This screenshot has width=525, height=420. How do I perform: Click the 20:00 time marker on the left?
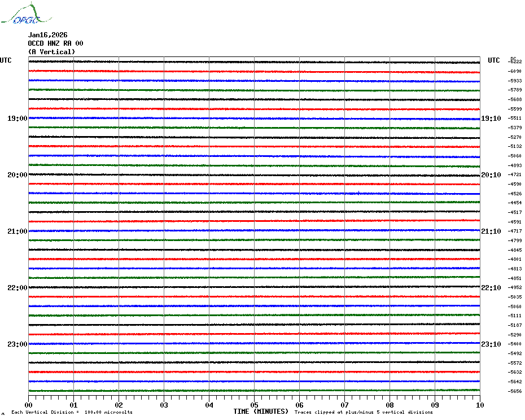click(17, 175)
